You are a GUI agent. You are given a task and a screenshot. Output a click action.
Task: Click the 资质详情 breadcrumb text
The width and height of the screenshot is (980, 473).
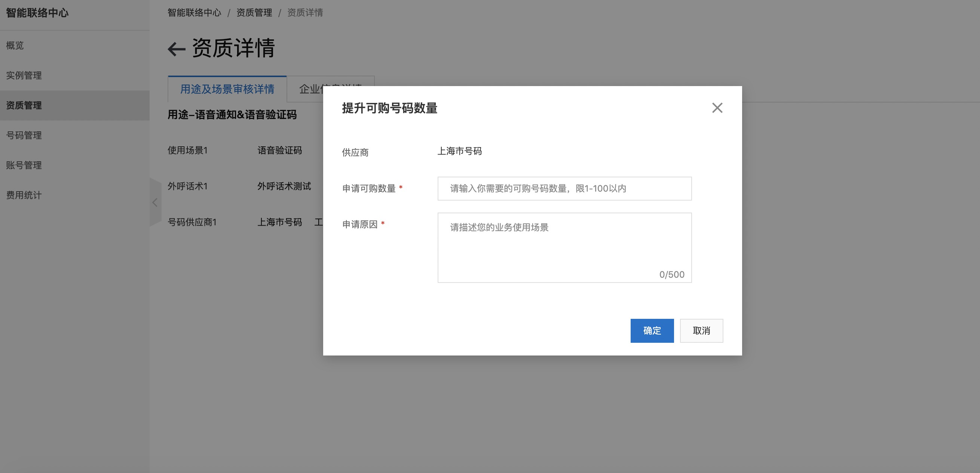(x=305, y=13)
